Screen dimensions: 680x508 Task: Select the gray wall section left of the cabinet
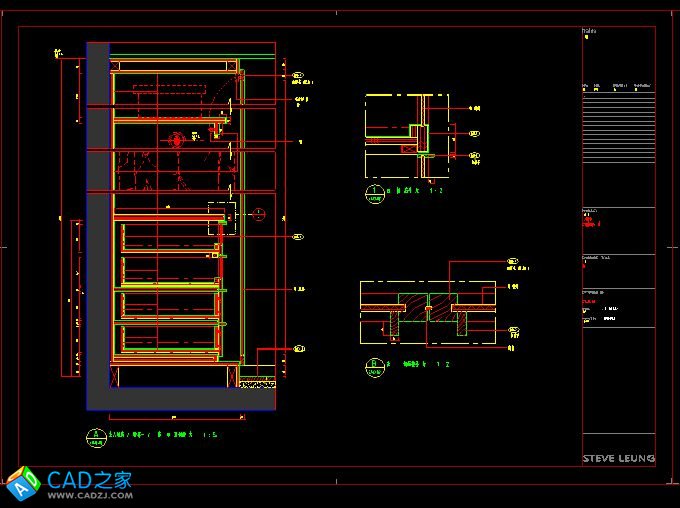[x=97, y=220]
